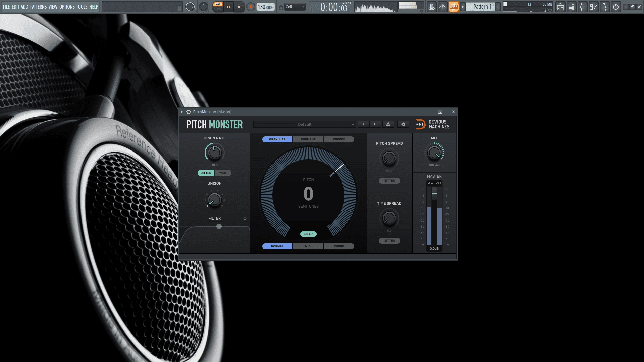Open the EDIT menu
The image size is (644, 362).
[15, 7]
